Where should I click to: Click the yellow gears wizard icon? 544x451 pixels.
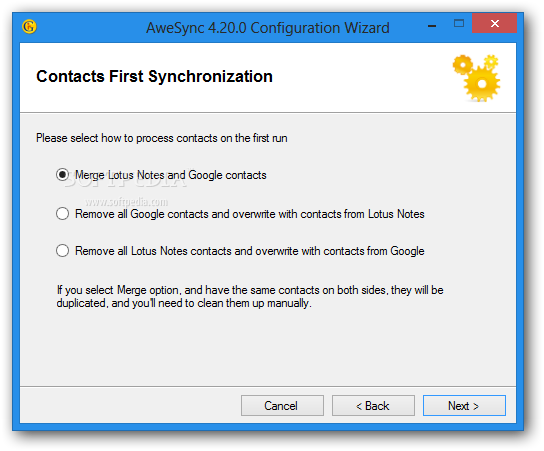point(477,78)
